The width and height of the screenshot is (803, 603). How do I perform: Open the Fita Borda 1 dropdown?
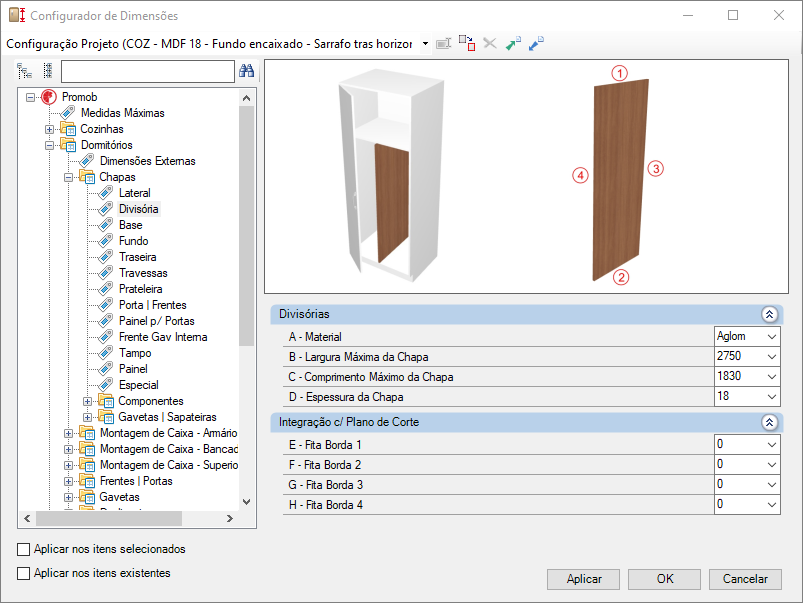[x=772, y=445]
